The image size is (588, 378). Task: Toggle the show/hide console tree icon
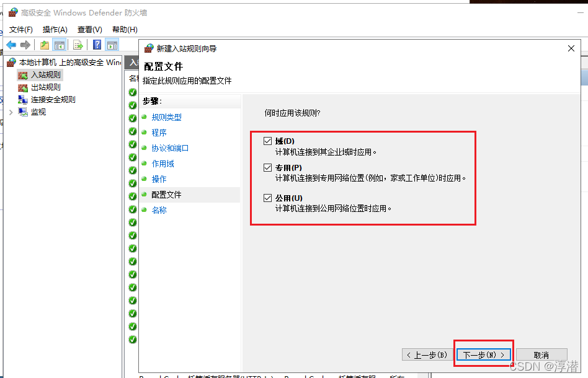point(60,45)
